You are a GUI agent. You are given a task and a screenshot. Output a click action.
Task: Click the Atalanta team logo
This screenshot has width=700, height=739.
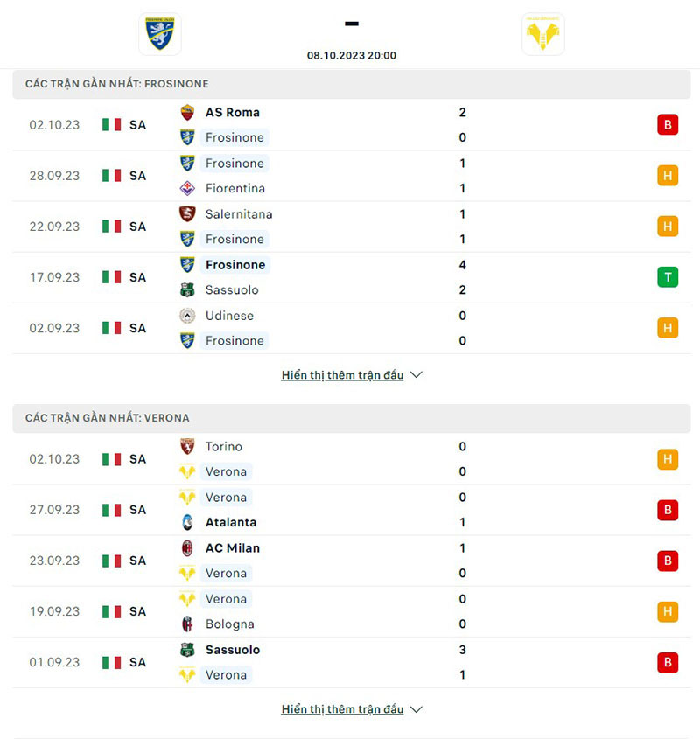[187, 522]
